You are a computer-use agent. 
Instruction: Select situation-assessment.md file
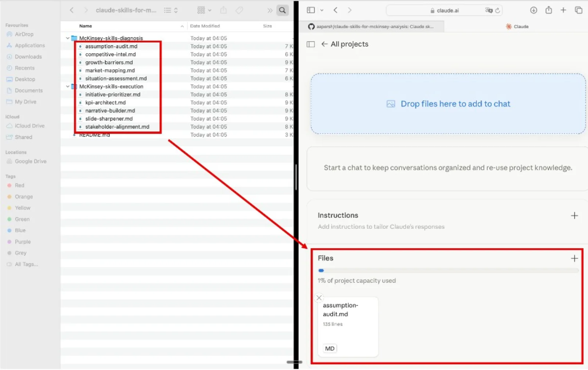pyautogui.click(x=116, y=79)
